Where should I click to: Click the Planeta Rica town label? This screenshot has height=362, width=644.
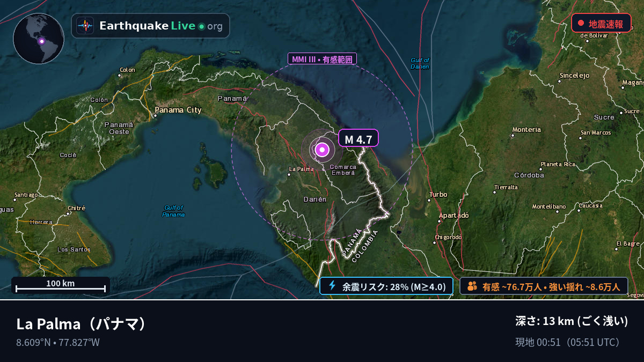tap(558, 164)
